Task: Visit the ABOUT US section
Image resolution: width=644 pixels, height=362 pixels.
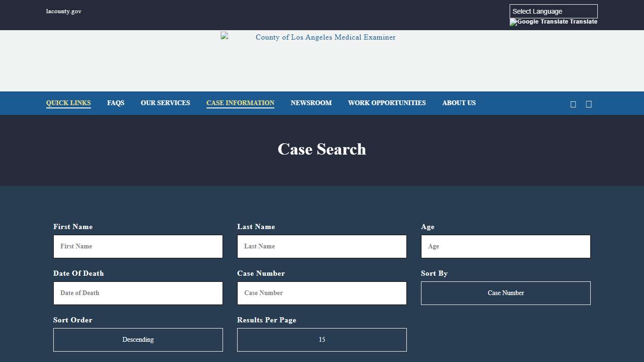Action: point(459,103)
